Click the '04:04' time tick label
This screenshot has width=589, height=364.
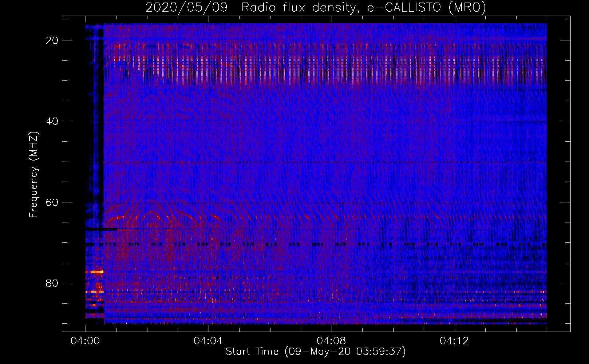(x=208, y=341)
